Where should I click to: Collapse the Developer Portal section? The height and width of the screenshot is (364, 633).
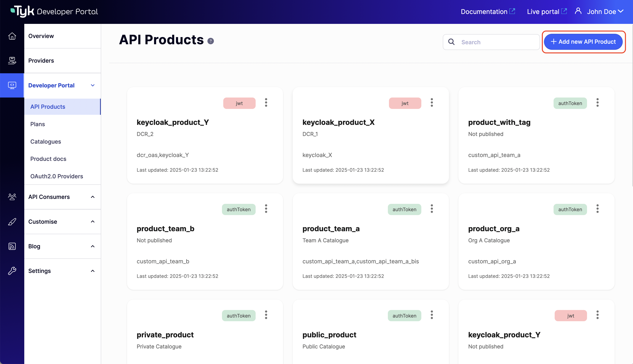point(93,85)
